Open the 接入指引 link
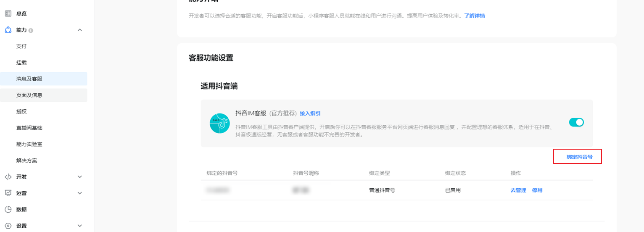The height and width of the screenshot is (232, 644). 310,113
